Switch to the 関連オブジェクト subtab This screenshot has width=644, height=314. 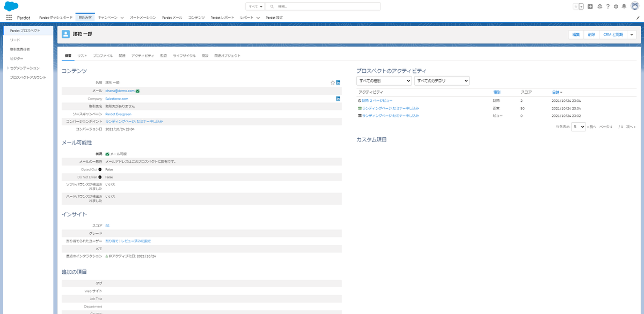[x=228, y=56]
